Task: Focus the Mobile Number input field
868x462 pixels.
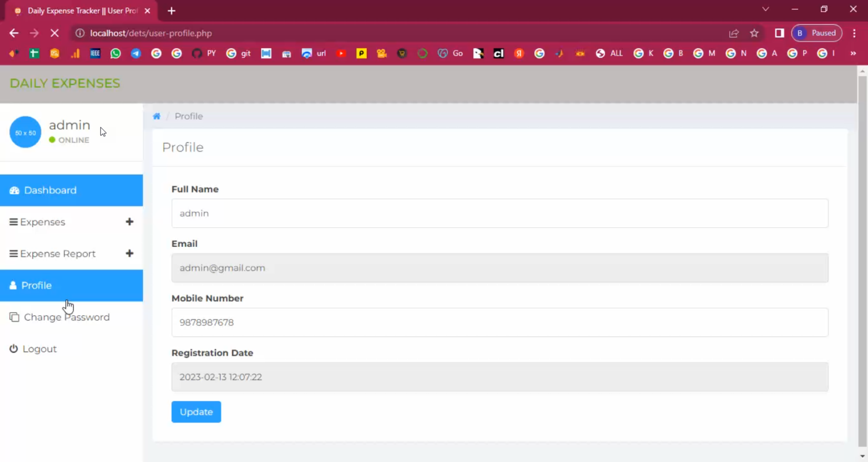Action: pyautogui.click(x=500, y=322)
